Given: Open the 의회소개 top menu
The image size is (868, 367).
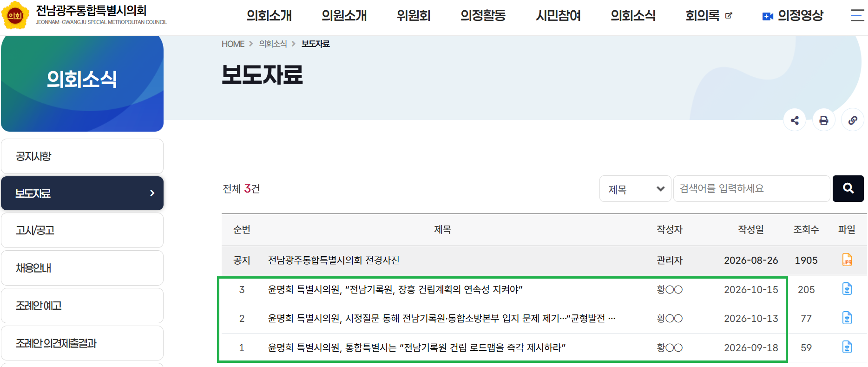Looking at the screenshot, I should [269, 15].
